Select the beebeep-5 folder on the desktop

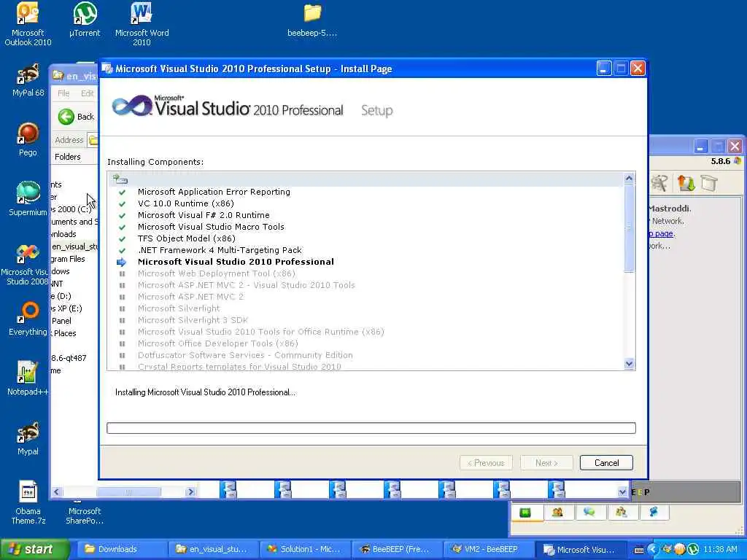(x=312, y=20)
